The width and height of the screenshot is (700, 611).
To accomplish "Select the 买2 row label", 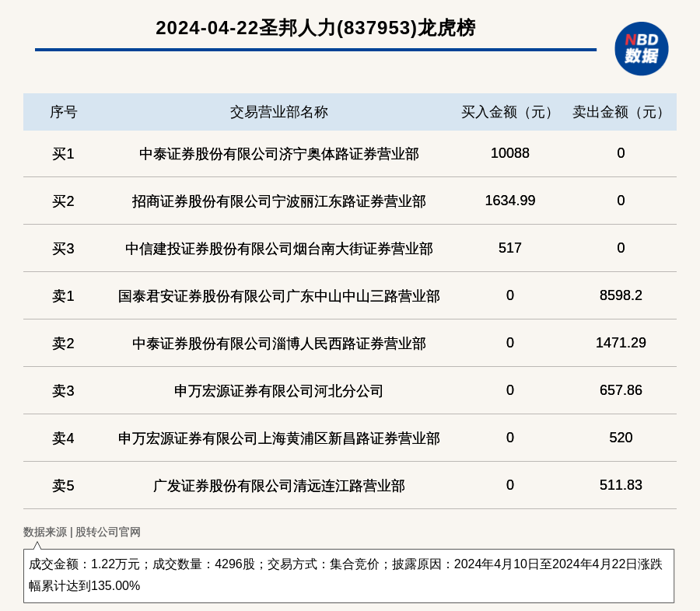I will (64, 201).
